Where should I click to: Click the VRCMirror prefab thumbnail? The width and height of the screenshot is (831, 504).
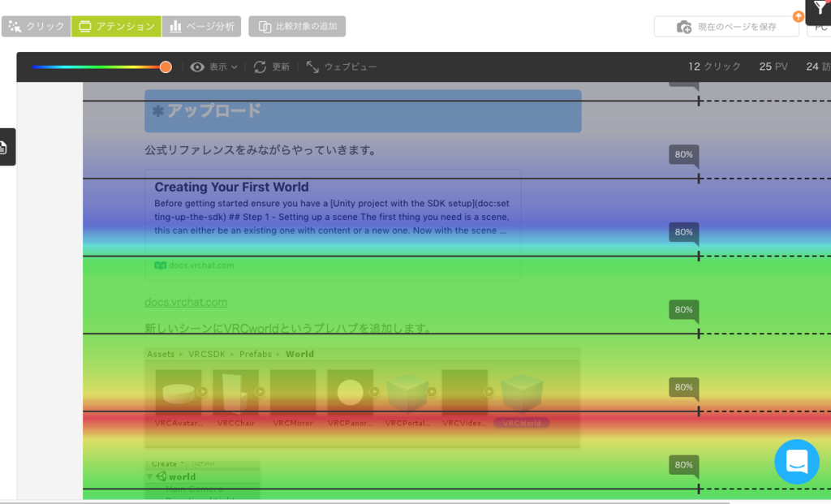[x=292, y=393]
